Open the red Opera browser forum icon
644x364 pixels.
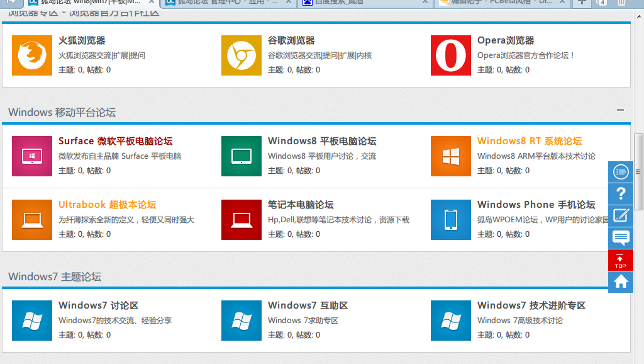pyautogui.click(x=451, y=55)
